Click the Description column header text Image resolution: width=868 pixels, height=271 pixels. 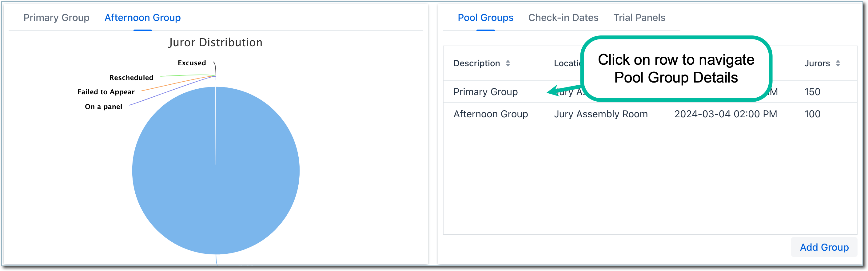(x=476, y=63)
